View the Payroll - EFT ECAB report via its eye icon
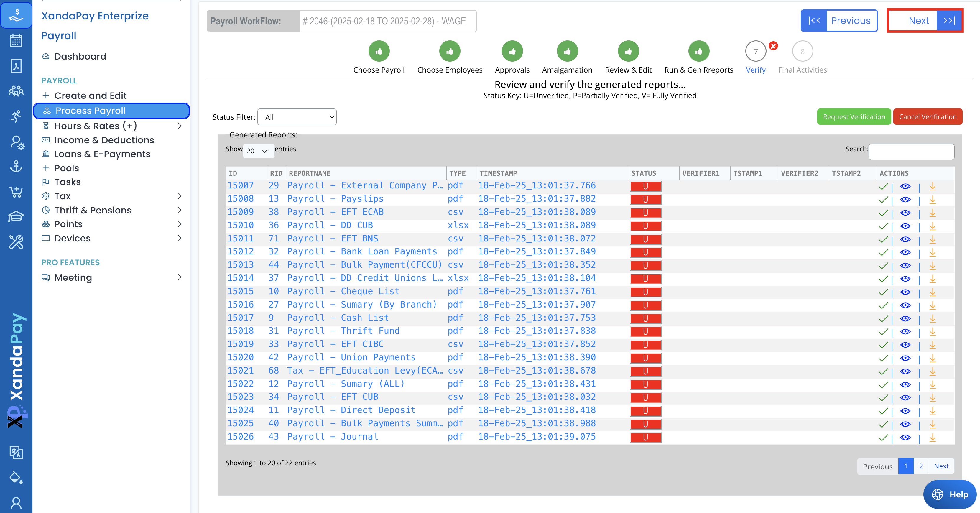 click(905, 213)
